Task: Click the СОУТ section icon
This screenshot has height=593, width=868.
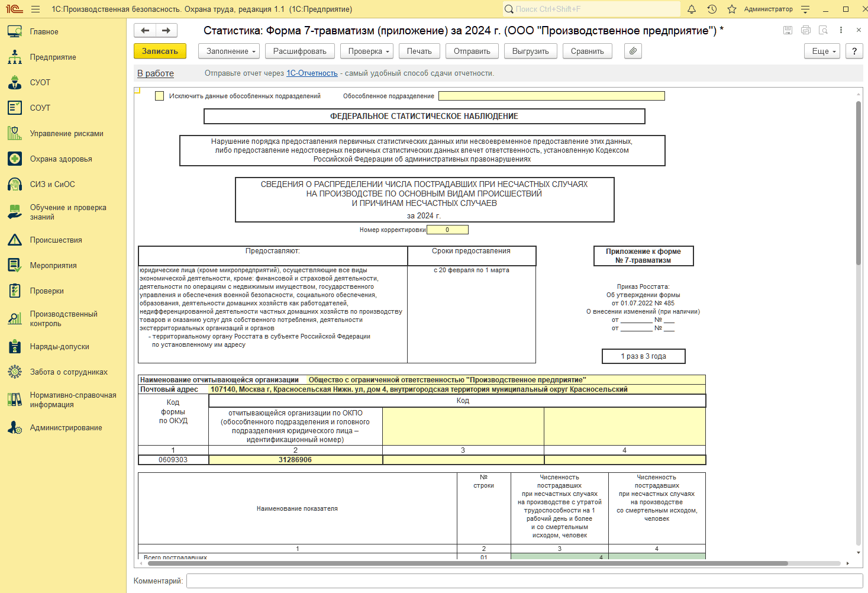Action: click(x=15, y=108)
